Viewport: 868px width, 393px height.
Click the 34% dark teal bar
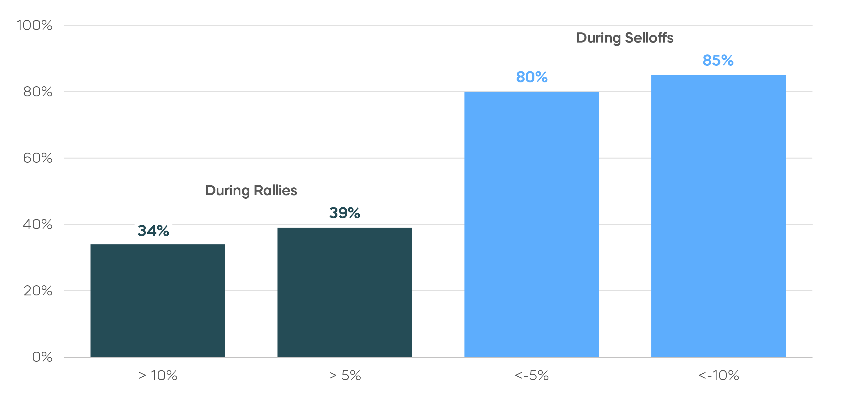[158, 300]
